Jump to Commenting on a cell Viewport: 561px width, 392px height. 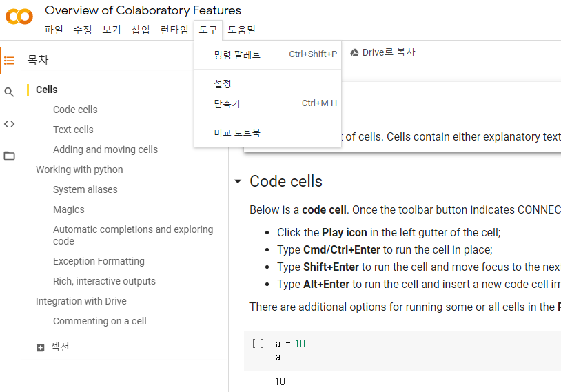[x=99, y=321]
